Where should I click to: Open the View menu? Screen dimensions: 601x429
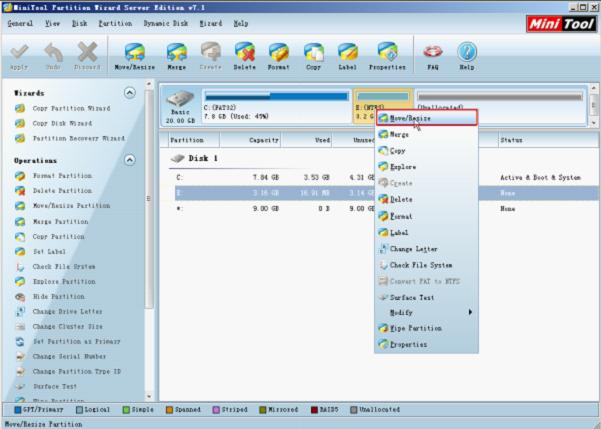coord(53,23)
